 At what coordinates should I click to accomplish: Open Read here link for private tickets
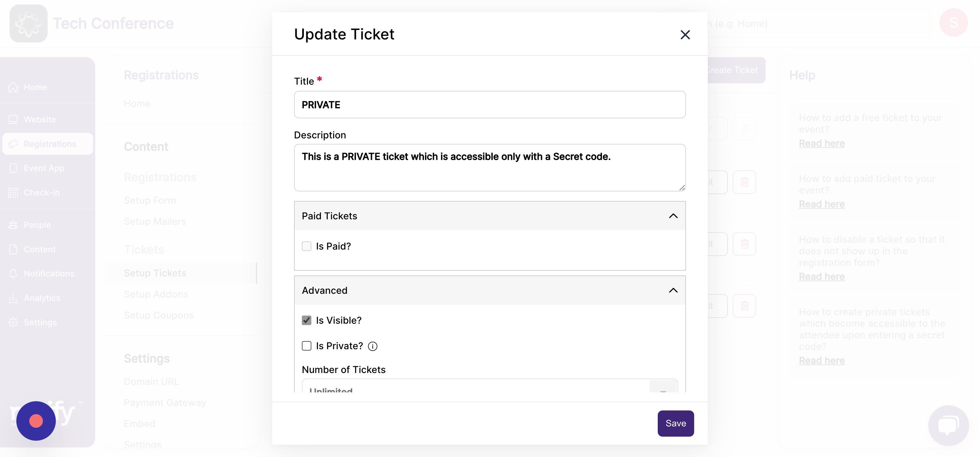[x=822, y=360]
